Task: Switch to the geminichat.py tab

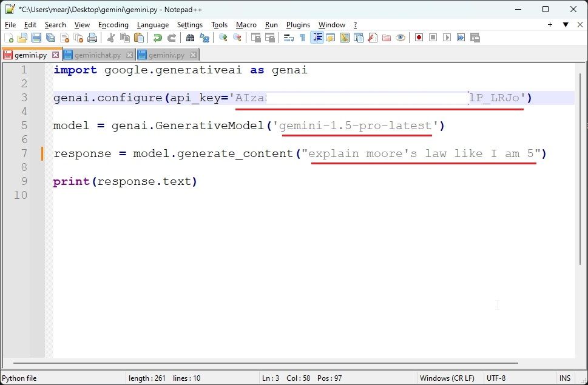Action: coord(97,53)
